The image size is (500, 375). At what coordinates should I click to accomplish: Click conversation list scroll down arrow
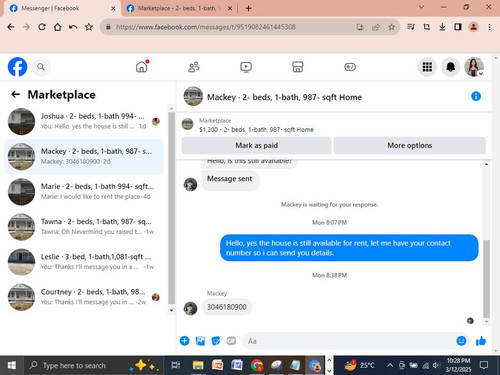(171, 310)
